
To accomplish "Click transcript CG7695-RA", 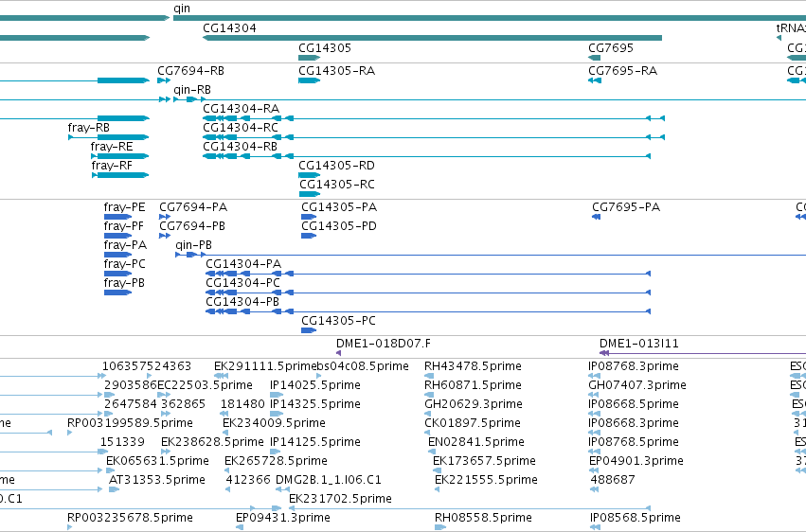I will 622,71.
